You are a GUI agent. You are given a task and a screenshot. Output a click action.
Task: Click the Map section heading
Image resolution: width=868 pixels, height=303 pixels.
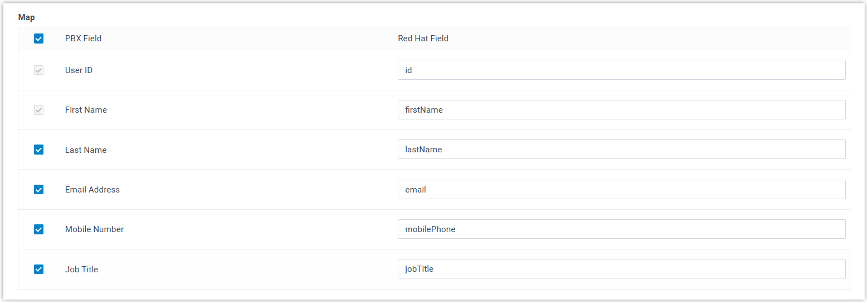[x=26, y=17]
